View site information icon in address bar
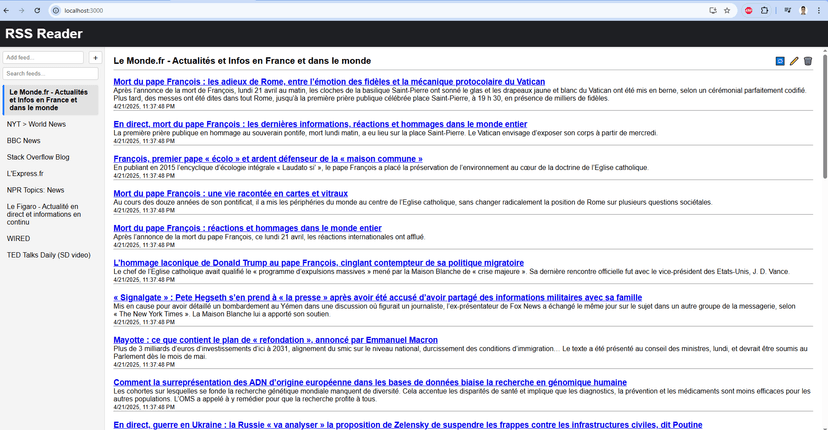Image resolution: width=828 pixels, height=430 pixels. coord(56,11)
